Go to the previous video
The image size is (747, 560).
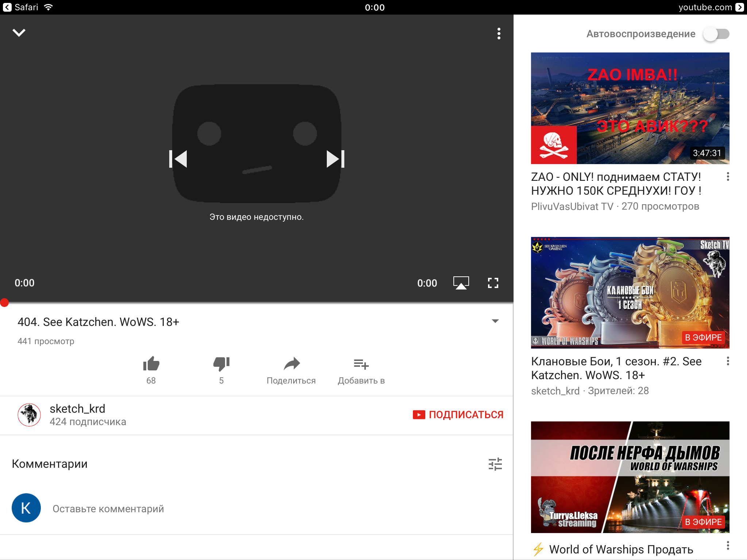coord(178,159)
